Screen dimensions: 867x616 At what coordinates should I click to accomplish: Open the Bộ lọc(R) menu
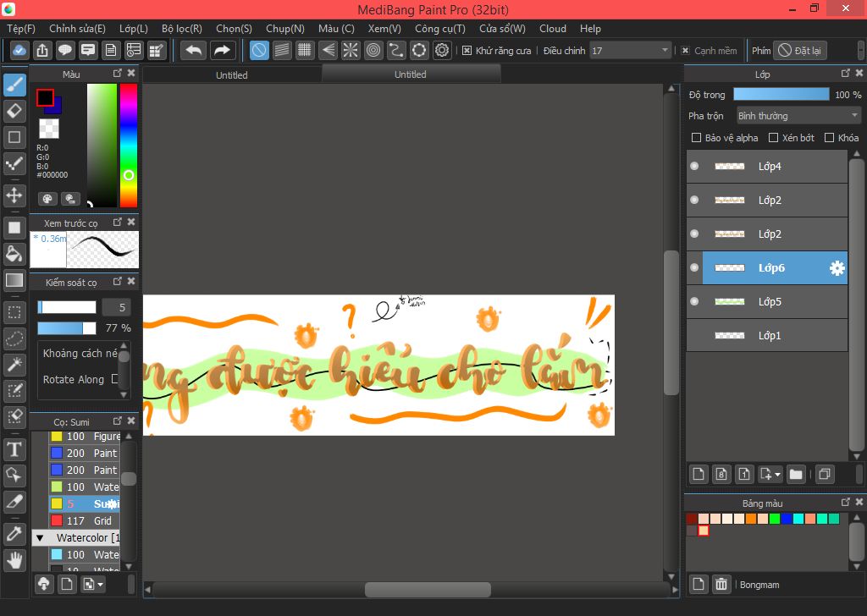point(181,29)
